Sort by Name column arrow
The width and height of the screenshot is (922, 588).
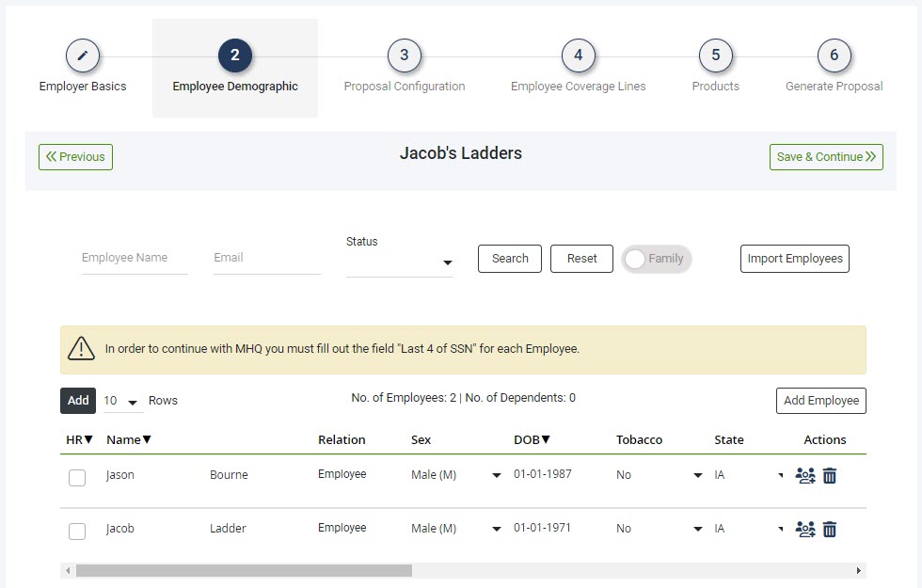[147, 439]
